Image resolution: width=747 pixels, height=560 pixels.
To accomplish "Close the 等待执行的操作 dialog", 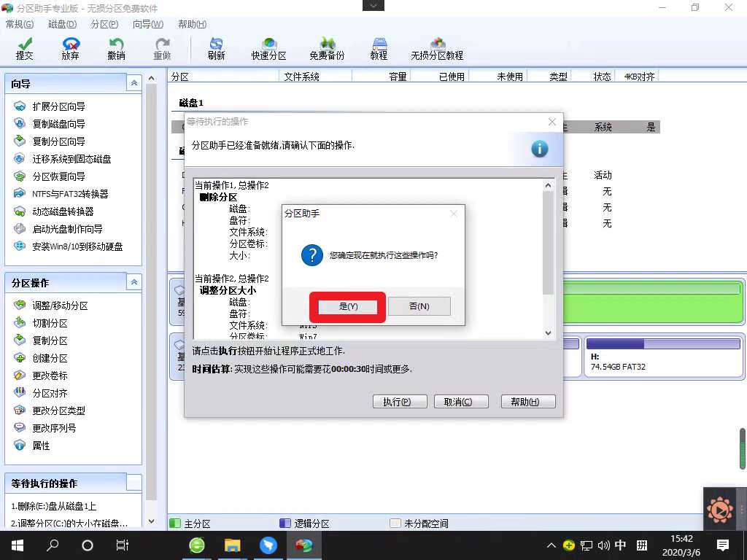I will click(552, 122).
